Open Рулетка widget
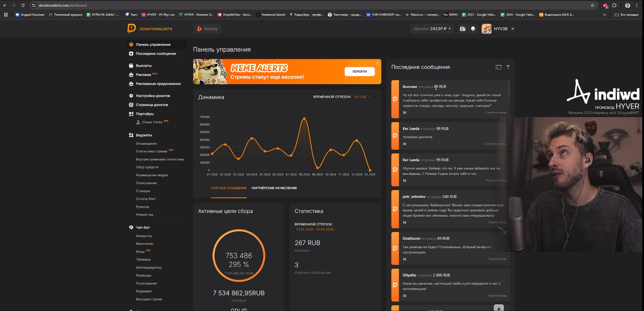This screenshot has width=644, height=311. point(142,207)
